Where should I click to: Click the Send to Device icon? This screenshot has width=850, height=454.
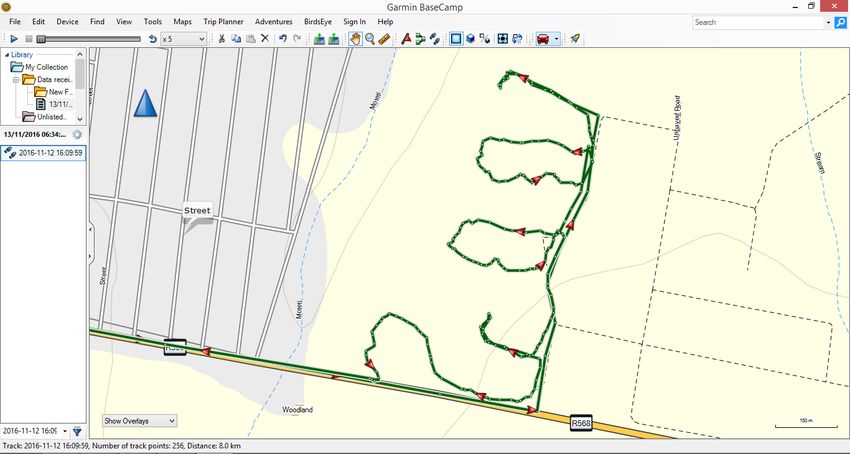(319, 39)
